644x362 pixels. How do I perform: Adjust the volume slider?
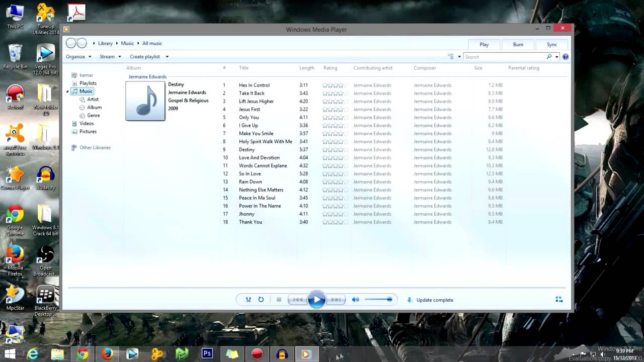point(378,300)
